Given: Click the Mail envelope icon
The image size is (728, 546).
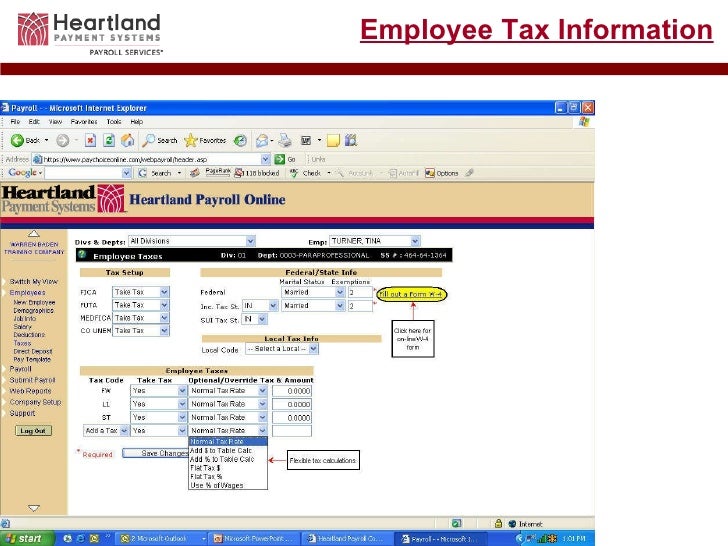Looking at the screenshot, I should [262, 140].
